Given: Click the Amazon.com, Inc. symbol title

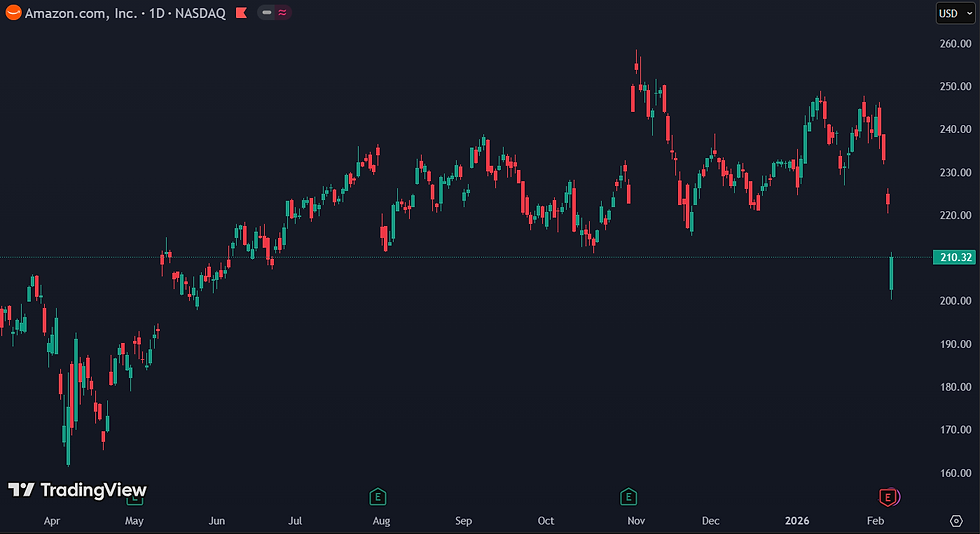Looking at the screenshot, I should [81, 13].
